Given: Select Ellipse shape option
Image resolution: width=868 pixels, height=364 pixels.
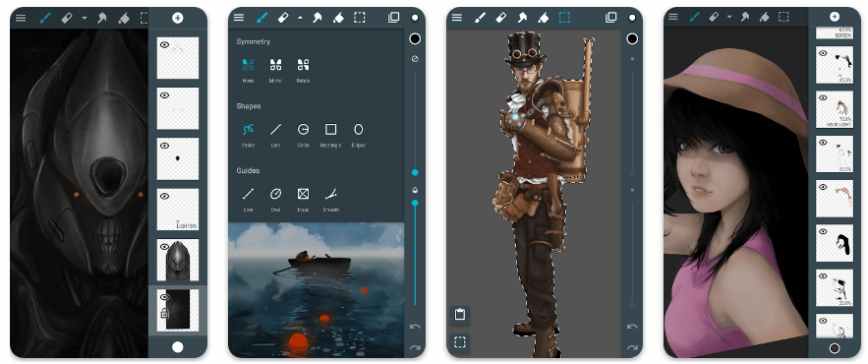Looking at the screenshot, I should pos(358,135).
